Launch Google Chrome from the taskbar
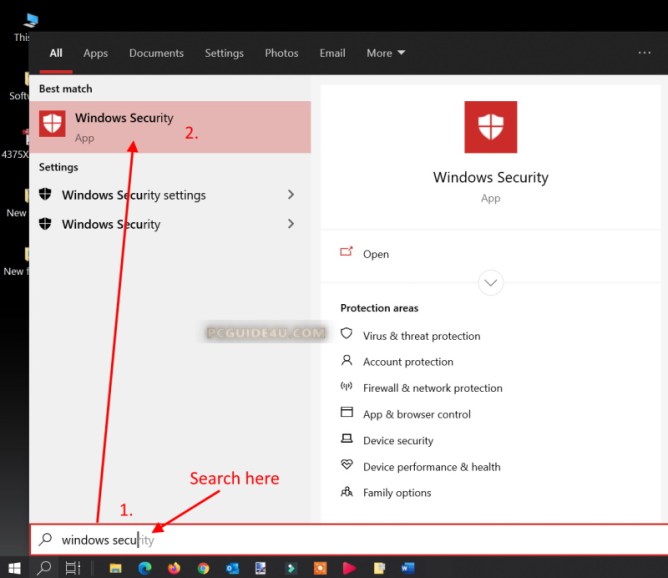 [203, 568]
